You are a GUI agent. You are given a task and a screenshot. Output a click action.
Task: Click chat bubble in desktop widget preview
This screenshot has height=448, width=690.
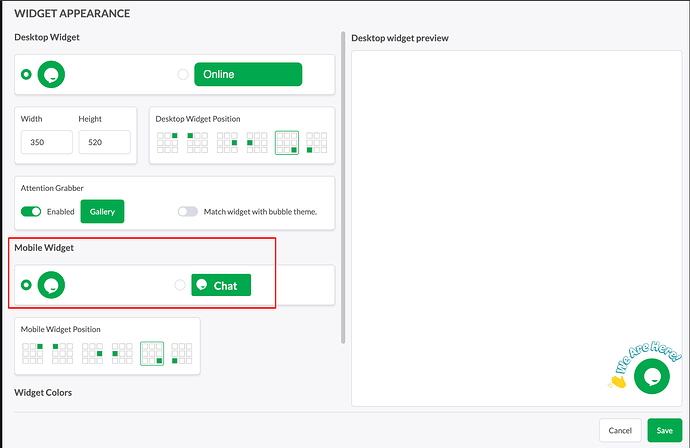652,376
